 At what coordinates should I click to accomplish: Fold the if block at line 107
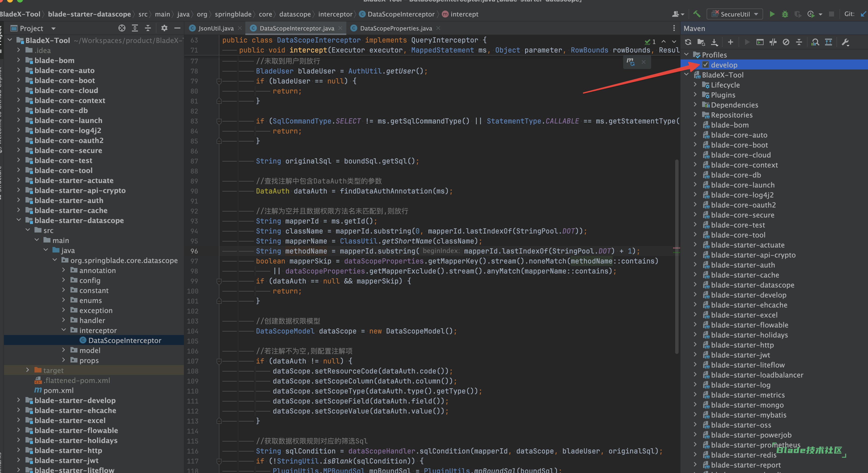click(219, 361)
